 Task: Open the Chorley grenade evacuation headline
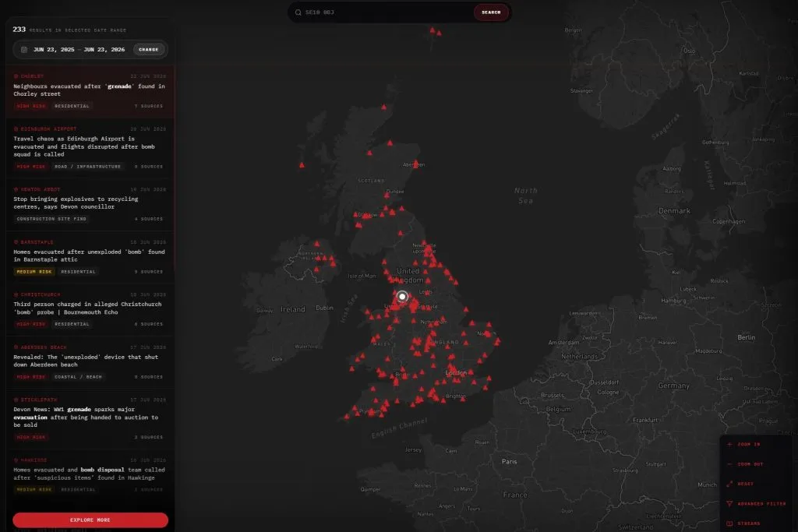pyautogui.click(x=89, y=90)
